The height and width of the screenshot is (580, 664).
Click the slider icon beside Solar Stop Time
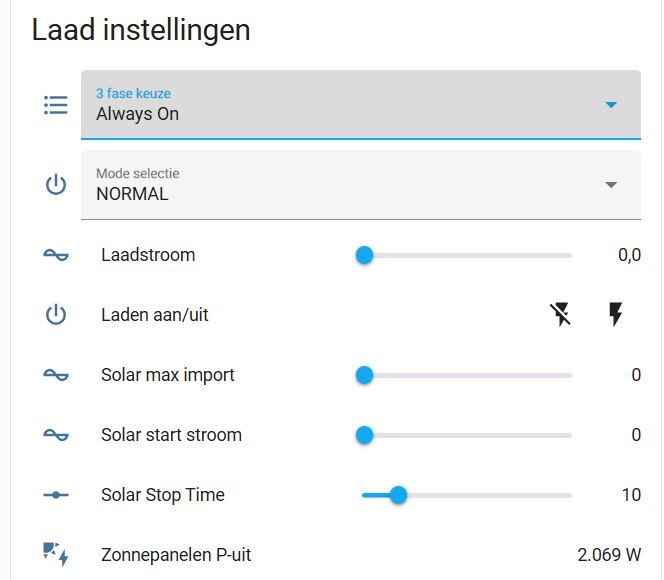[56, 495]
